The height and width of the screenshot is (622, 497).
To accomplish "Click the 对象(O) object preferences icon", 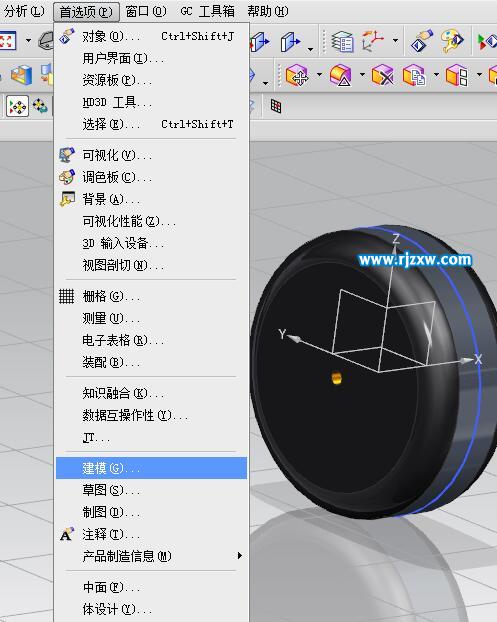I will click(x=67, y=36).
